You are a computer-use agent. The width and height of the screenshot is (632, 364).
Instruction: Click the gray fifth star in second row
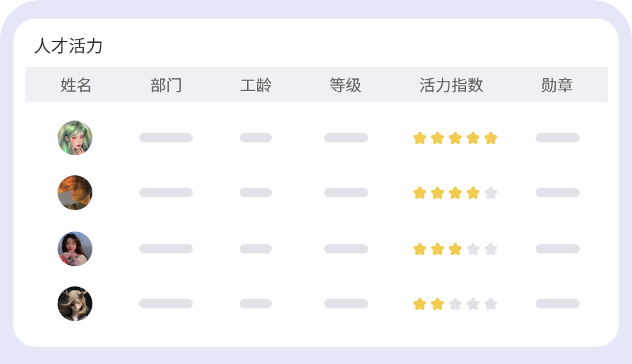click(x=491, y=193)
